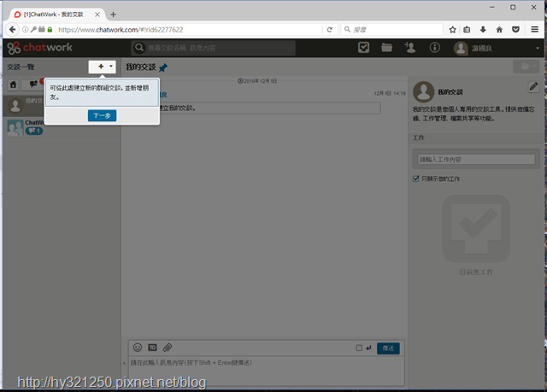
Task: Close the ChatWork browser tab
Action: (97, 15)
